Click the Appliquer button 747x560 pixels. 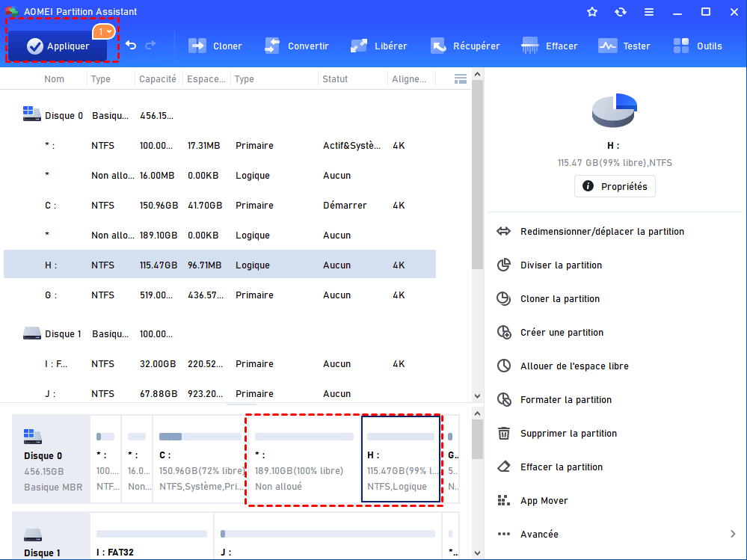58,46
